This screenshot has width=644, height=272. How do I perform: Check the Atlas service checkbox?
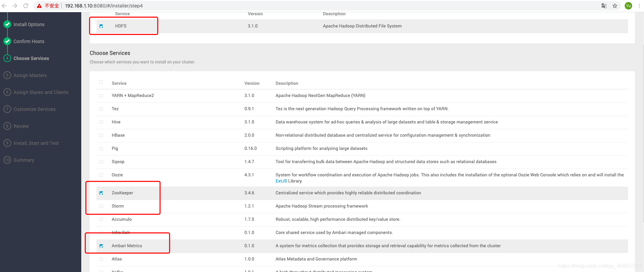101,259
